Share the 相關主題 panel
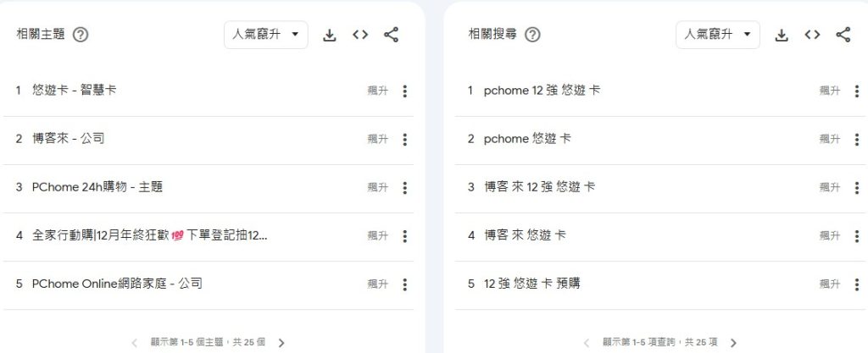This screenshot has width=868, height=353. coord(391,35)
